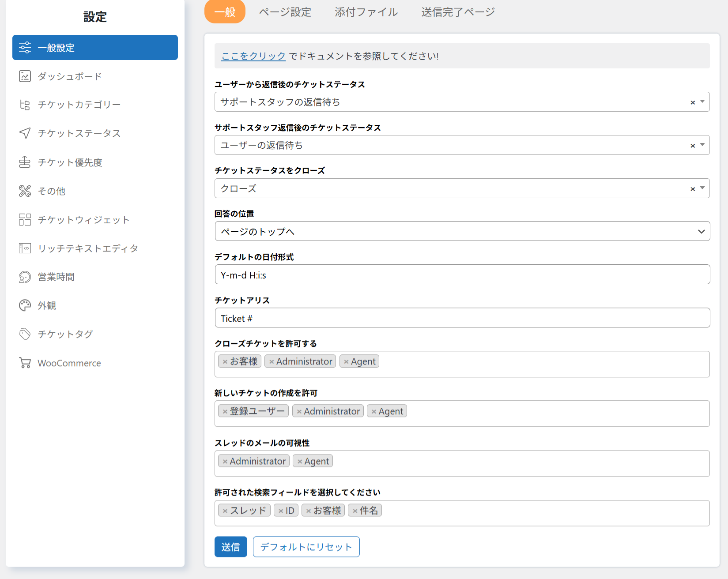
Task: Open the status-after-user-reply dropdown arrow
Action: [x=702, y=102]
